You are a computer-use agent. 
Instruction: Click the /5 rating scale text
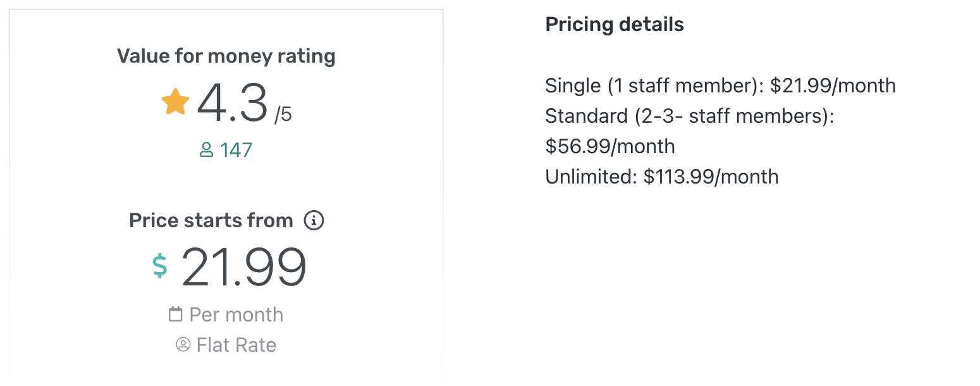click(283, 115)
